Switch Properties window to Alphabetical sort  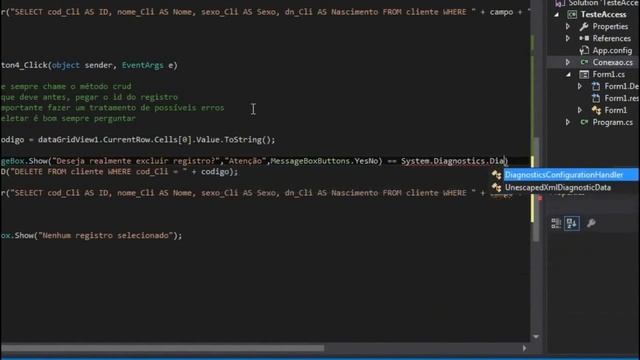572,223
